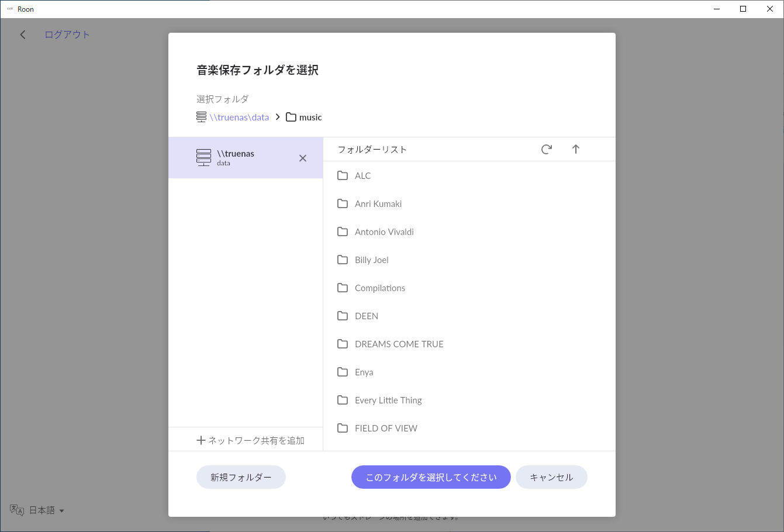Click the ログアウト link

coord(67,34)
